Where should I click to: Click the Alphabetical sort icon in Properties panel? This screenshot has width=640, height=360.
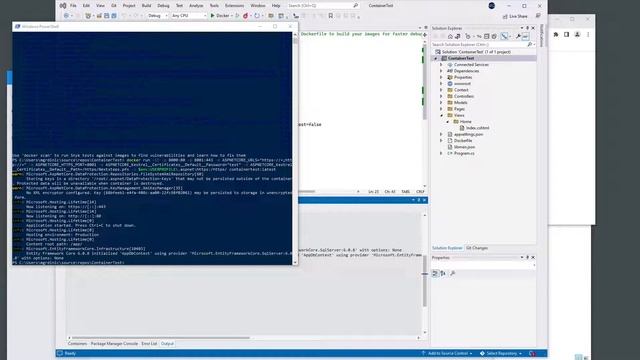(x=443, y=273)
